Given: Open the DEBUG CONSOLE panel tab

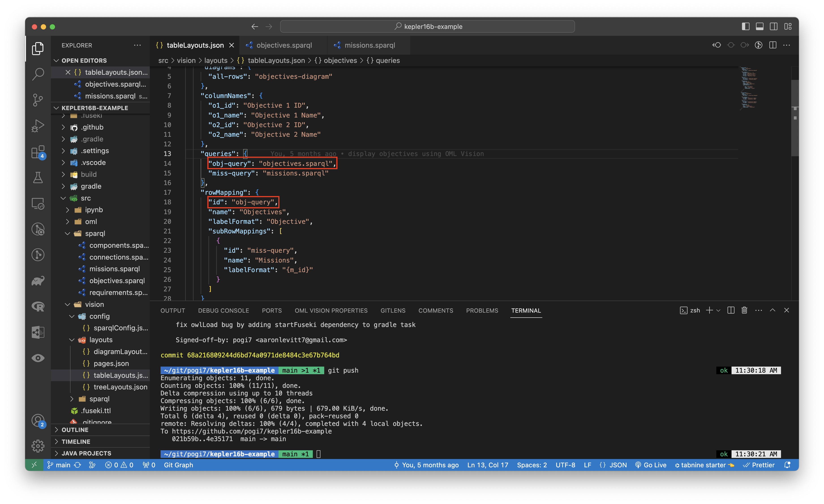Looking at the screenshot, I should (x=223, y=310).
